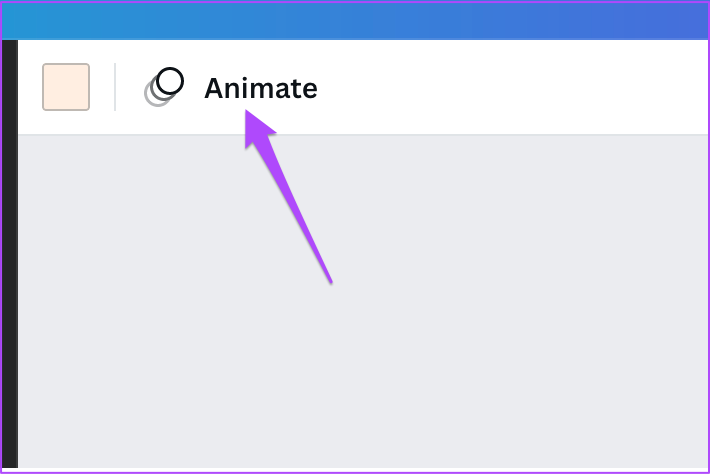Click the vertical divider beside the color swatch
This screenshot has width=710, height=474.
click(x=115, y=87)
